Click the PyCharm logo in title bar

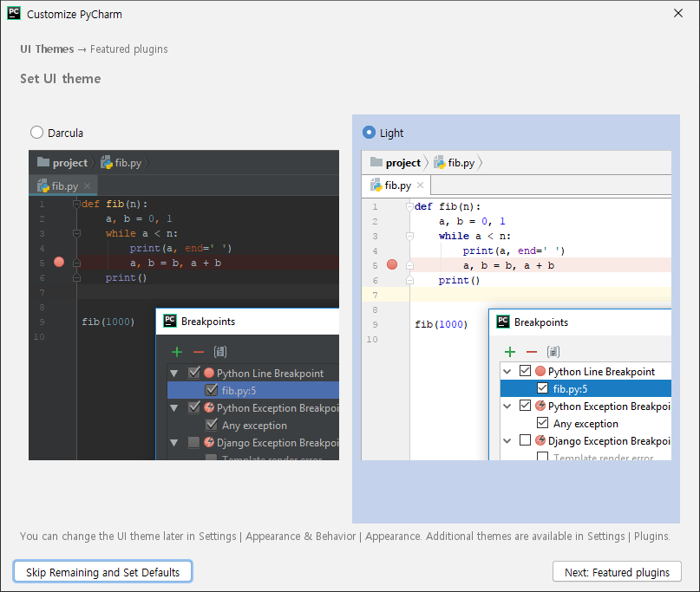14,13
